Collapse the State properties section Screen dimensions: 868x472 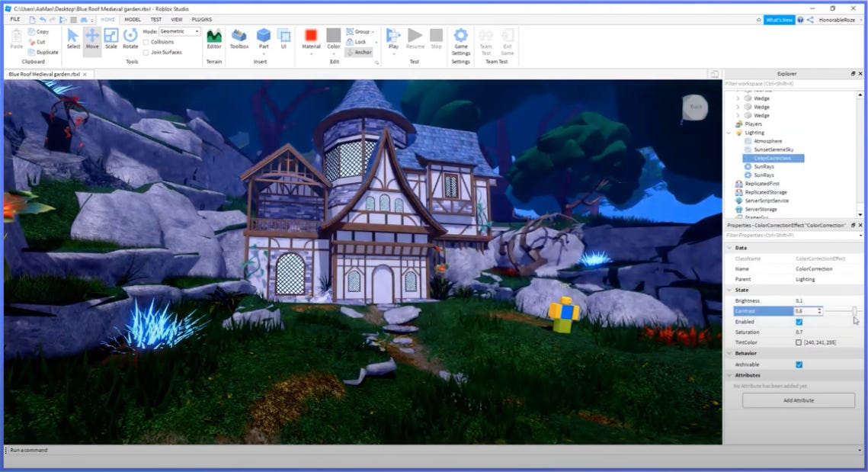click(729, 291)
